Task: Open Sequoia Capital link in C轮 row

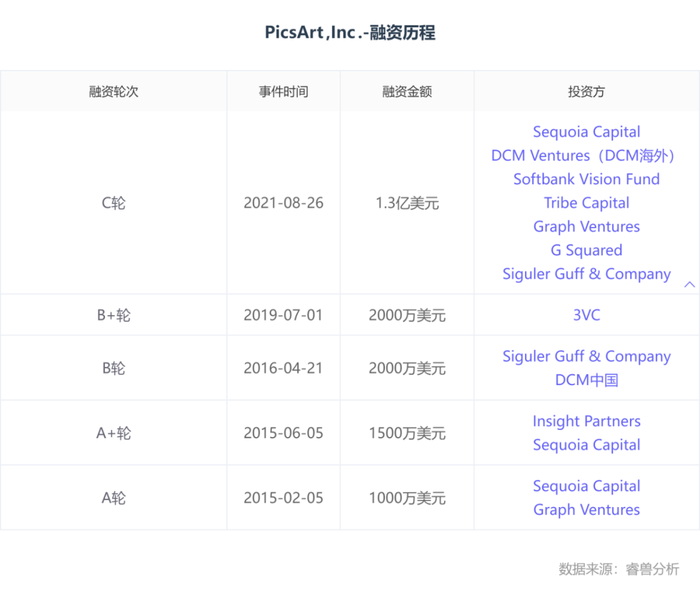Action: click(587, 132)
